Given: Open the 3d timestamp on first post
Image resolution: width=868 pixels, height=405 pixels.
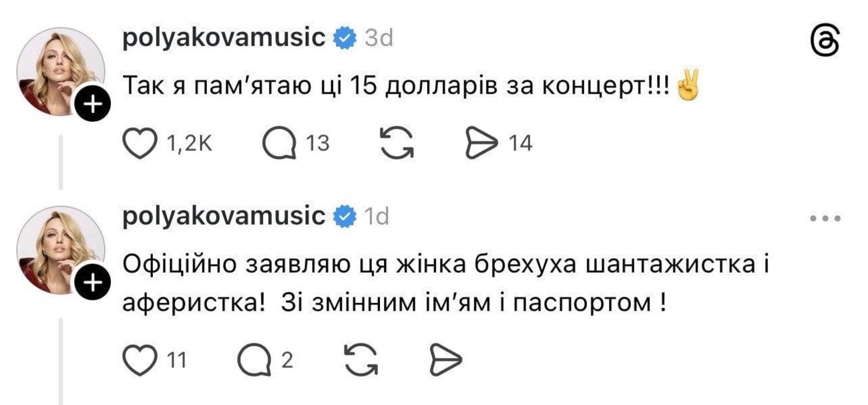Looking at the screenshot, I should pos(379,39).
